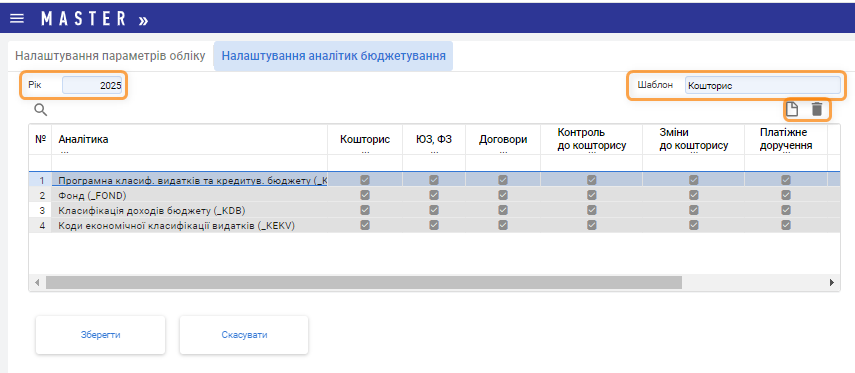The image size is (855, 373).
Task: Open the hamburger main menu
Action: point(17,19)
